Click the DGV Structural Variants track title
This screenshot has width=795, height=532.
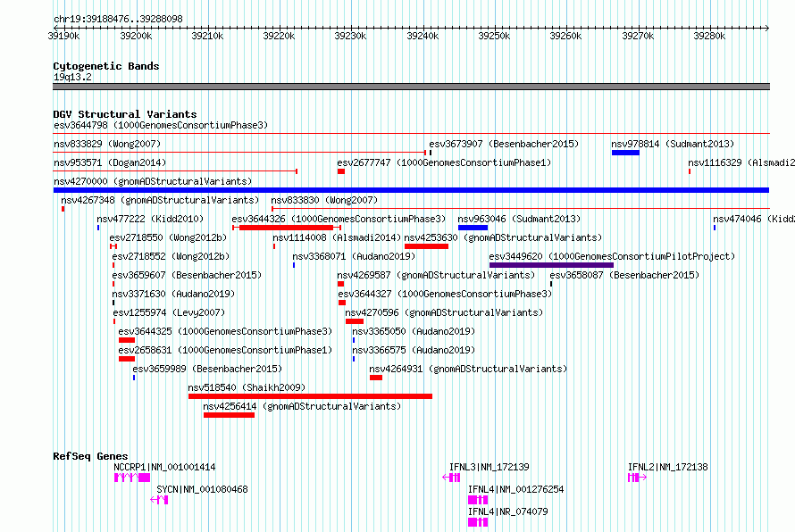125,114
